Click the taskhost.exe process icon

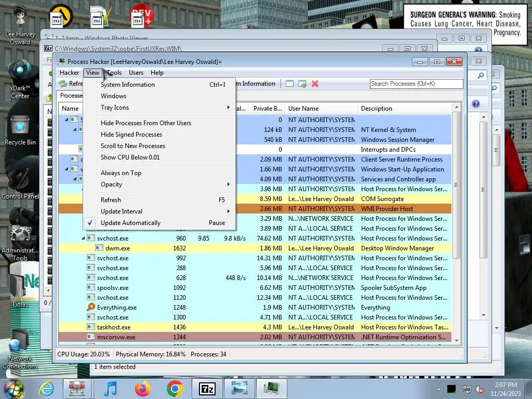(x=90, y=327)
